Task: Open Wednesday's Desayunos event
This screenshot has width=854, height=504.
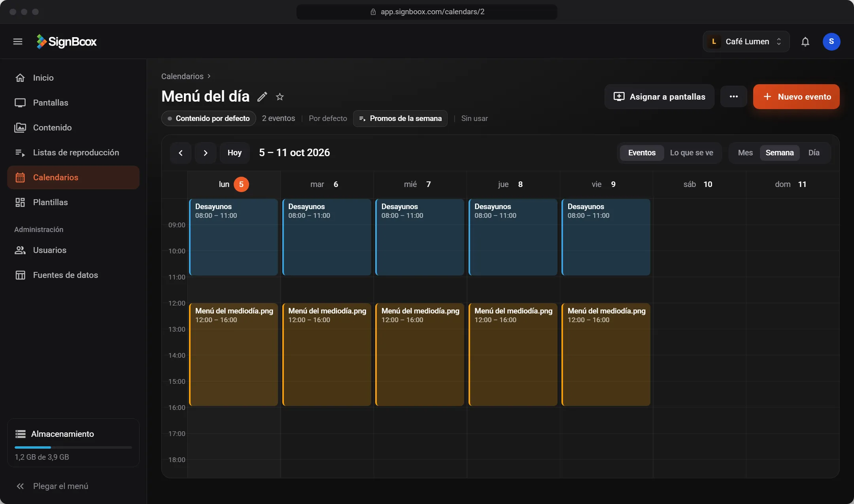Action: 420,237
